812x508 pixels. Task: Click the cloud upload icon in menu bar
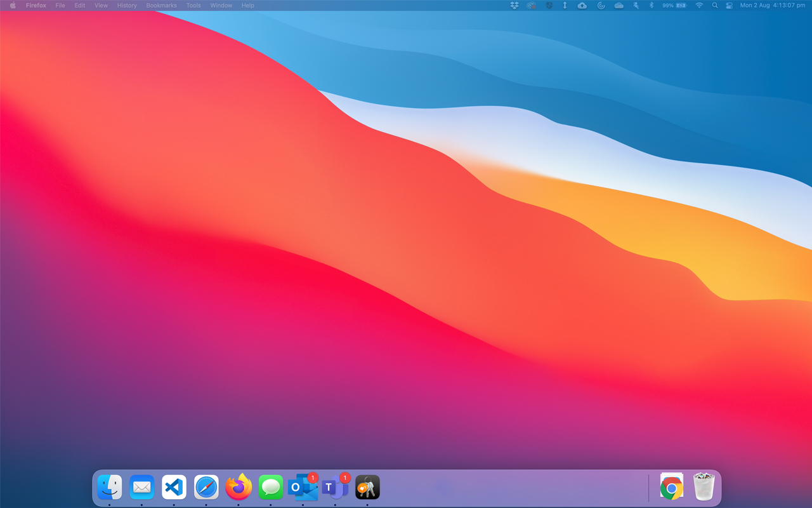[582, 5]
